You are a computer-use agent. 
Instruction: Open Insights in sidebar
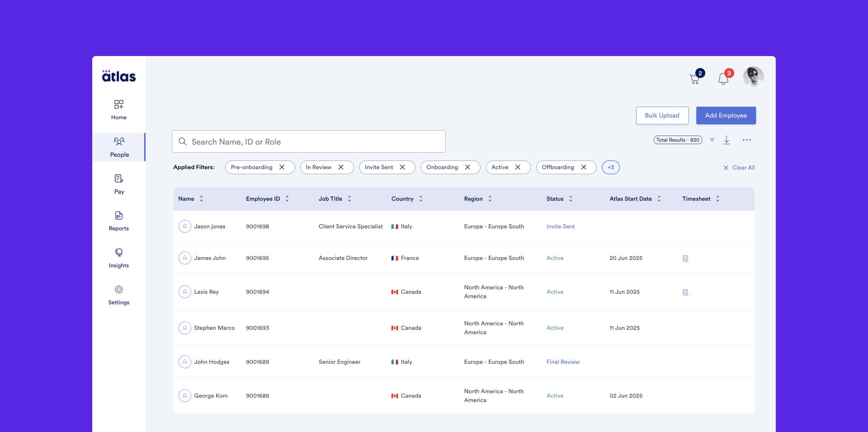[x=119, y=258]
